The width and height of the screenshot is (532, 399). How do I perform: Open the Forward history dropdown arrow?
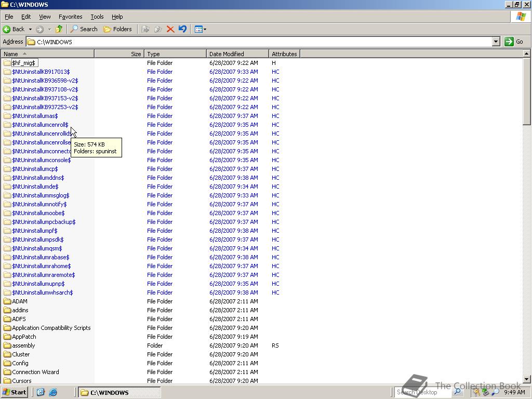click(x=49, y=29)
